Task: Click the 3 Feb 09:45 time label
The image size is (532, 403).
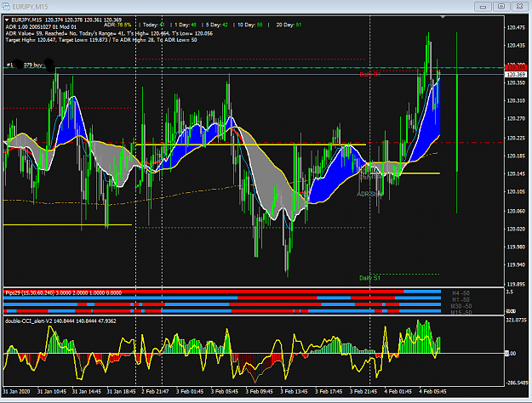Action: click(260, 391)
